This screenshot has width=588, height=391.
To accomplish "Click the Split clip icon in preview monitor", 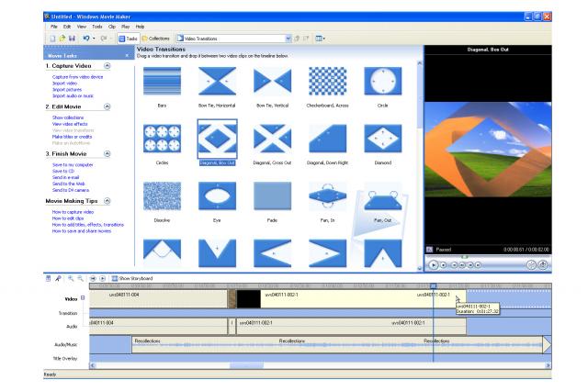I will [x=531, y=264].
